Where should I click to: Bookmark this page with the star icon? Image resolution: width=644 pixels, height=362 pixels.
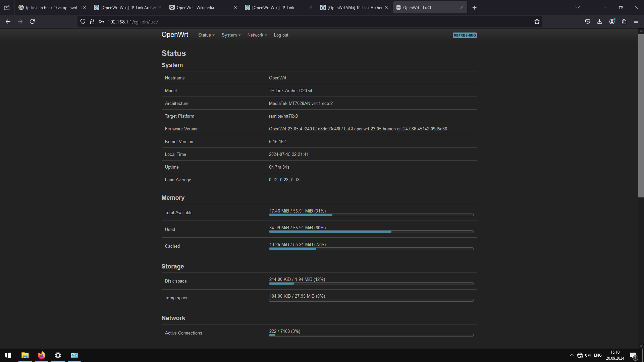pyautogui.click(x=537, y=21)
